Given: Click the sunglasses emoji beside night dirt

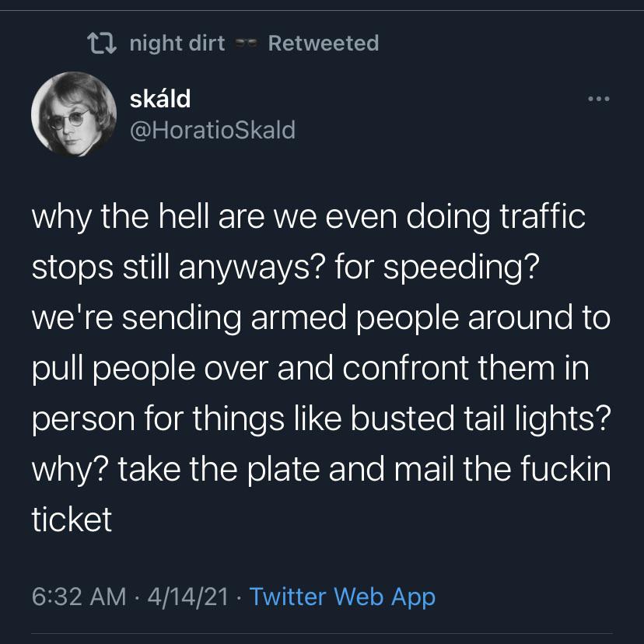Looking at the screenshot, I should [x=246, y=44].
